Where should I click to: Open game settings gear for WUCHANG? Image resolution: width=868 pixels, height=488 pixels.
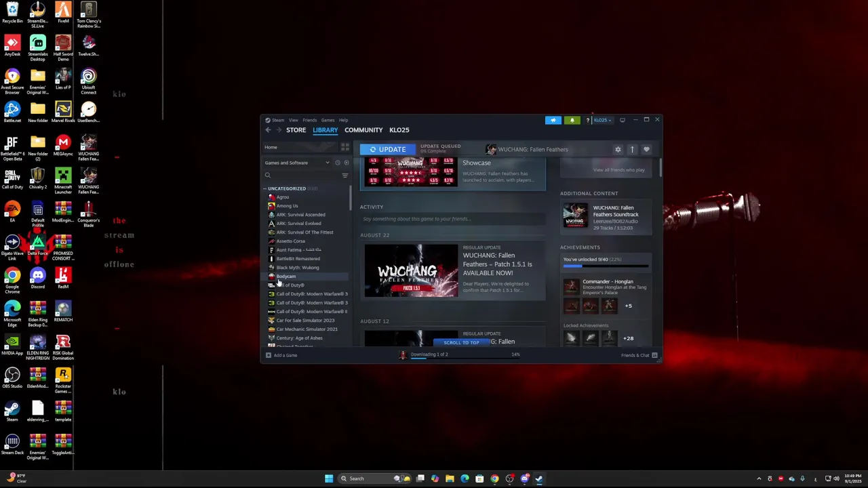tap(618, 150)
